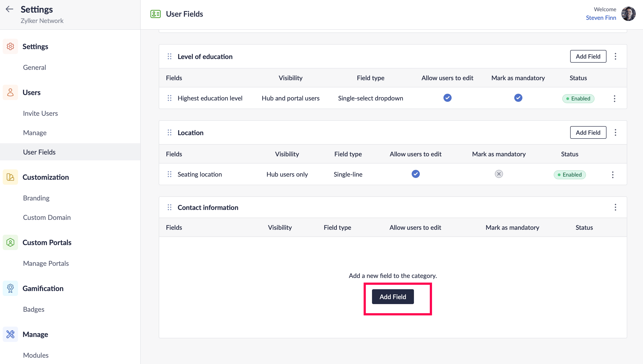Toggle mandatory checkmark for Highest education level

coord(518,98)
